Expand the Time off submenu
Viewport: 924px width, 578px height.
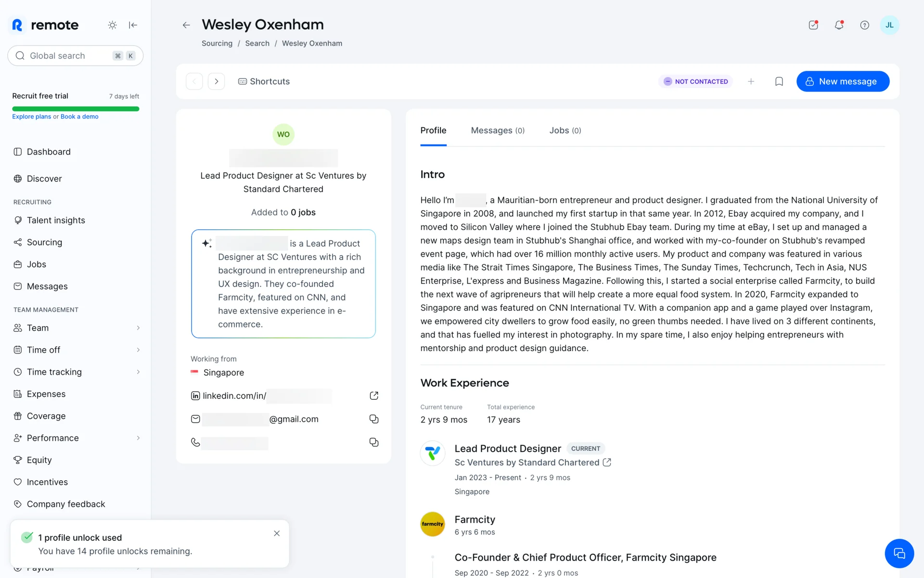tap(77, 350)
